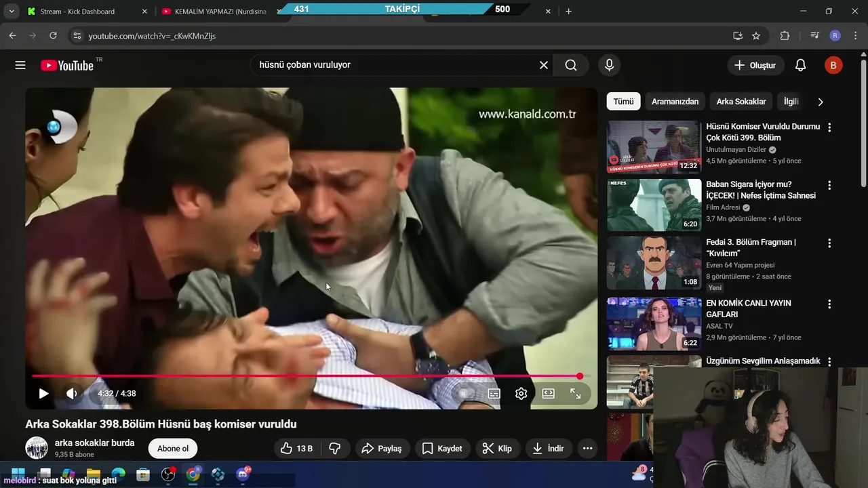Start voice search with microphone icon

609,65
